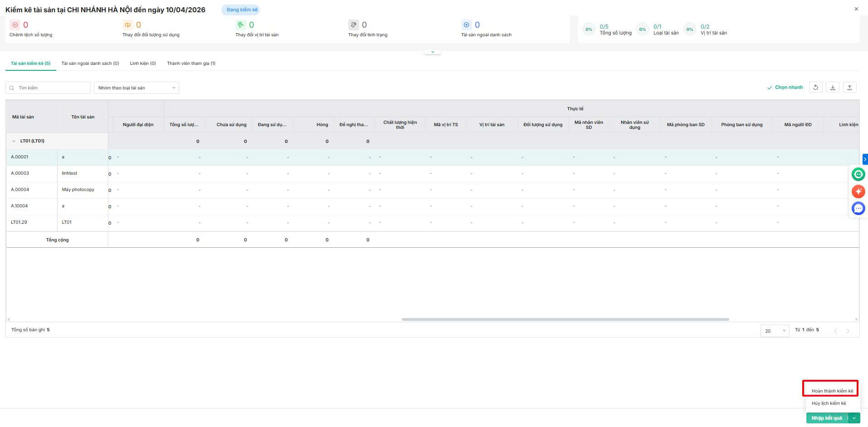
Task: Click the 'Chọn nhanh' quick select link
Action: point(785,88)
